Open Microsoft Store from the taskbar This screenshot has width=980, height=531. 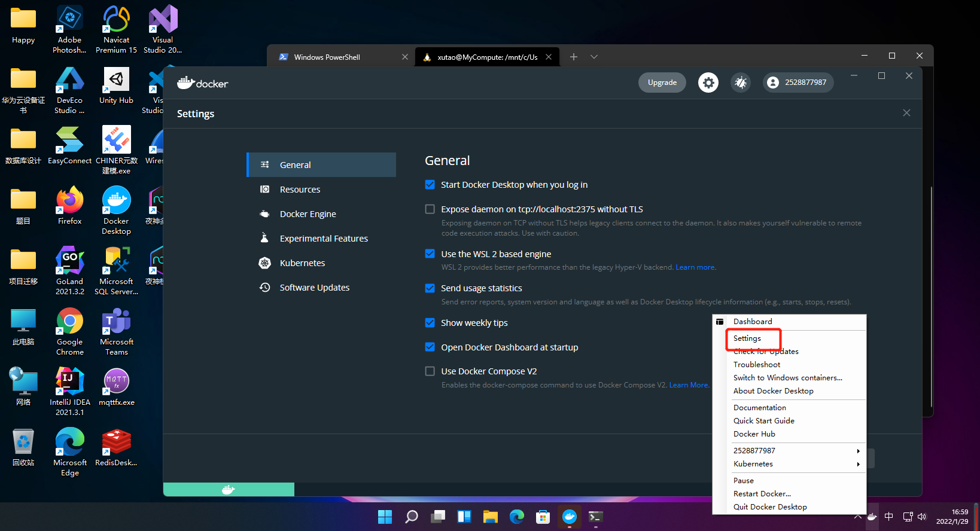coord(543,517)
